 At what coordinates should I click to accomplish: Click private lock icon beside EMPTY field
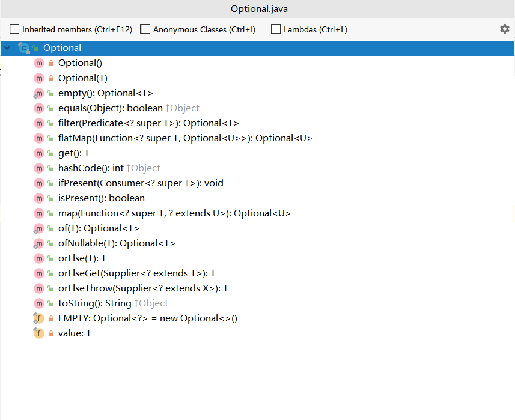click(51, 318)
